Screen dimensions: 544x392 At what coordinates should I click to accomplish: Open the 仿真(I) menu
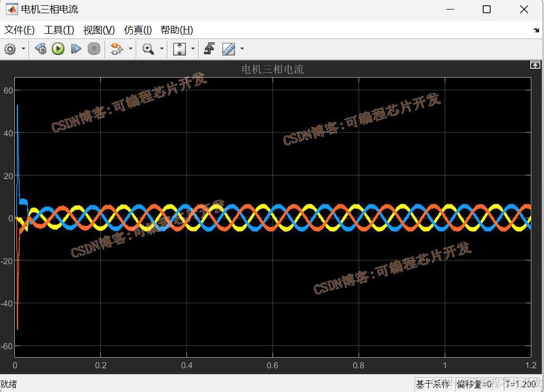138,30
